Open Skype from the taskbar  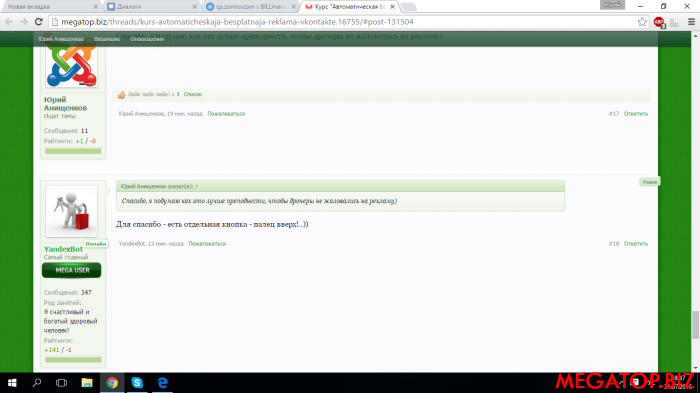tap(137, 383)
